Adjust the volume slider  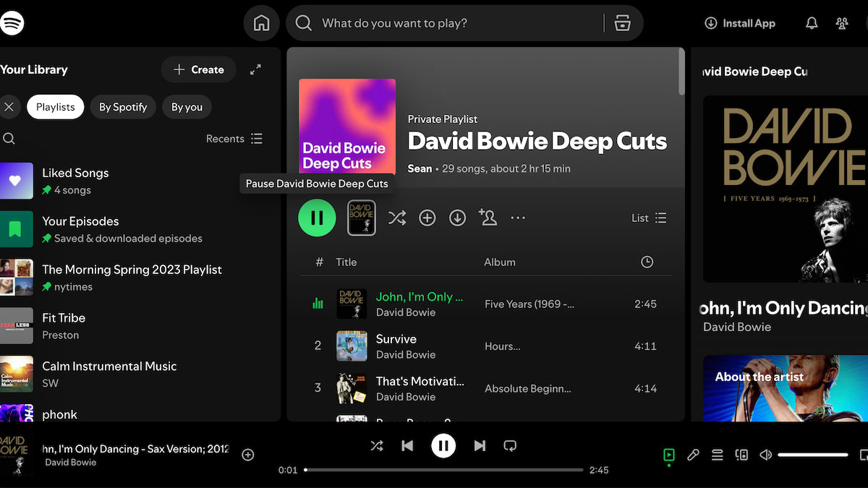812,455
